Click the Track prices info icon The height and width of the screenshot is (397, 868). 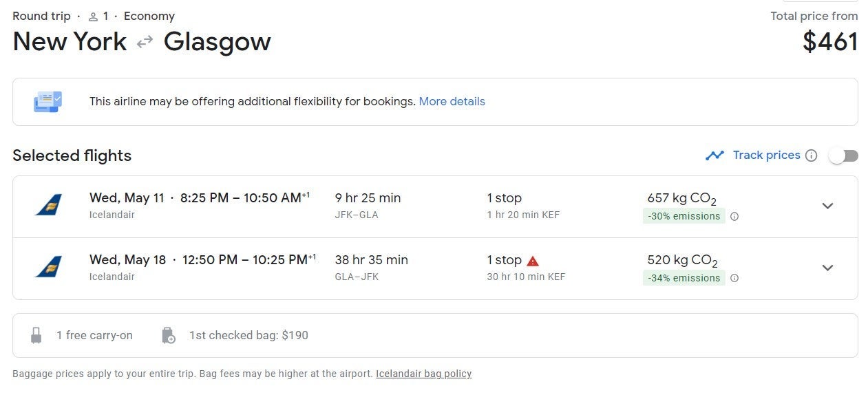[x=812, y=155]
